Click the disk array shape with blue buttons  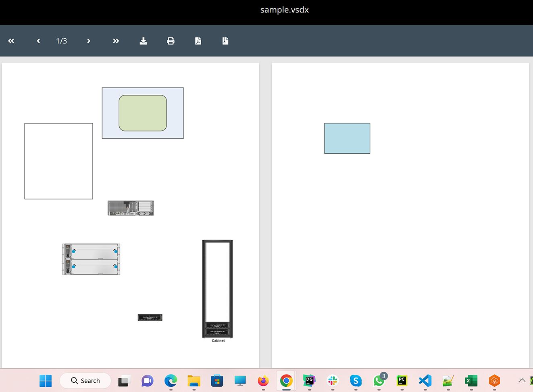(x=91, y=259)
